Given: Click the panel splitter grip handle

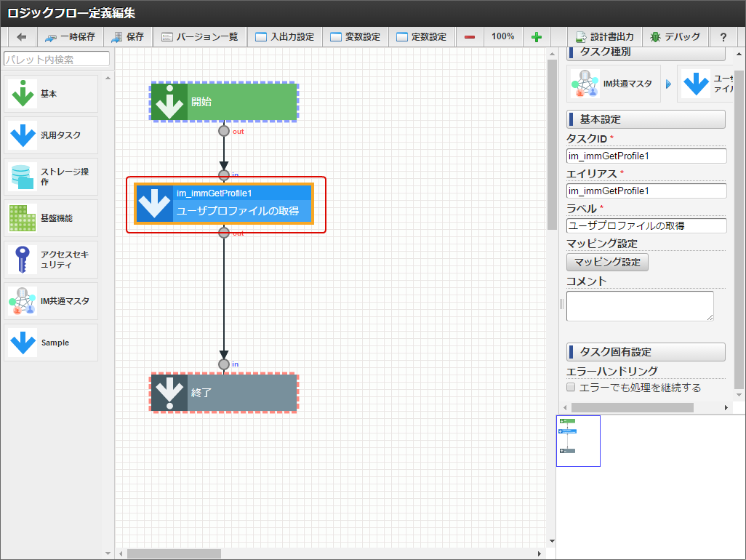Looking at the screenshot, I should pyautogui.click(x=561, y=304).
